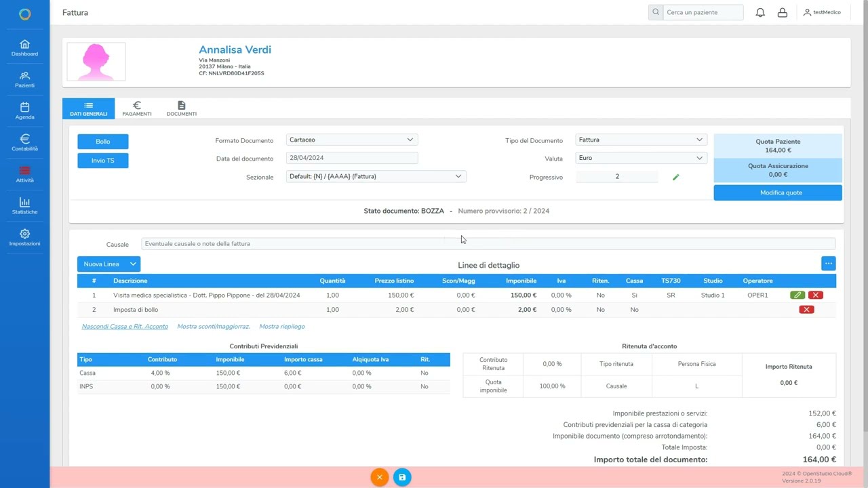868x488 pixels.
Task: Switch to the Pagamenti tab
Action: pos(137,108)
